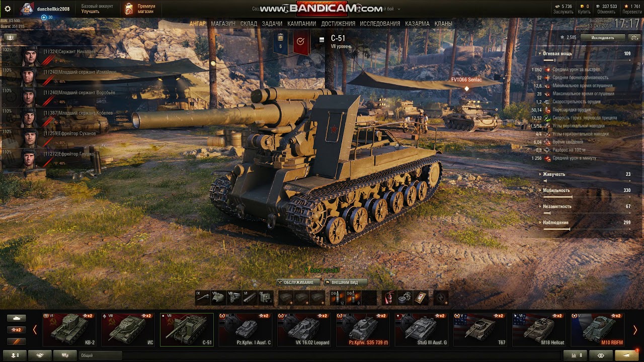The image size is (644, 362).
Task: Open the game settings gear menu
Action: 8,9
